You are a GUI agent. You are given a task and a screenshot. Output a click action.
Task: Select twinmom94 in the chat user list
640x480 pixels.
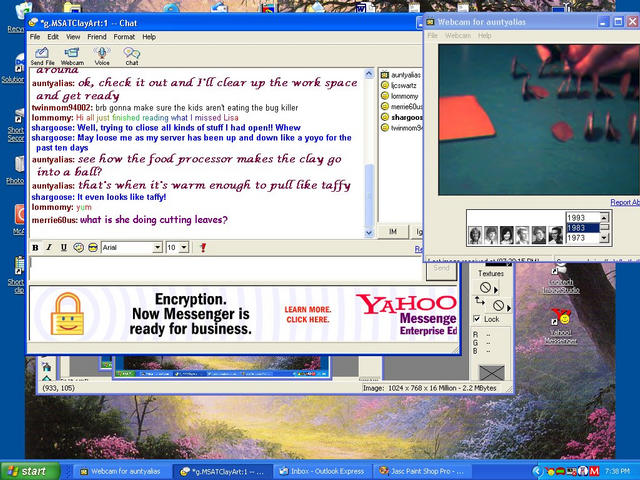[401, 128]
